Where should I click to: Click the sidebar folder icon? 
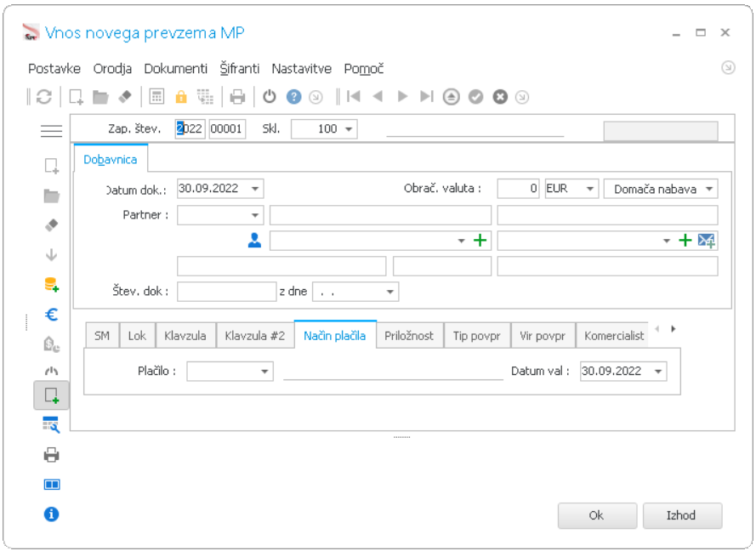52,196
